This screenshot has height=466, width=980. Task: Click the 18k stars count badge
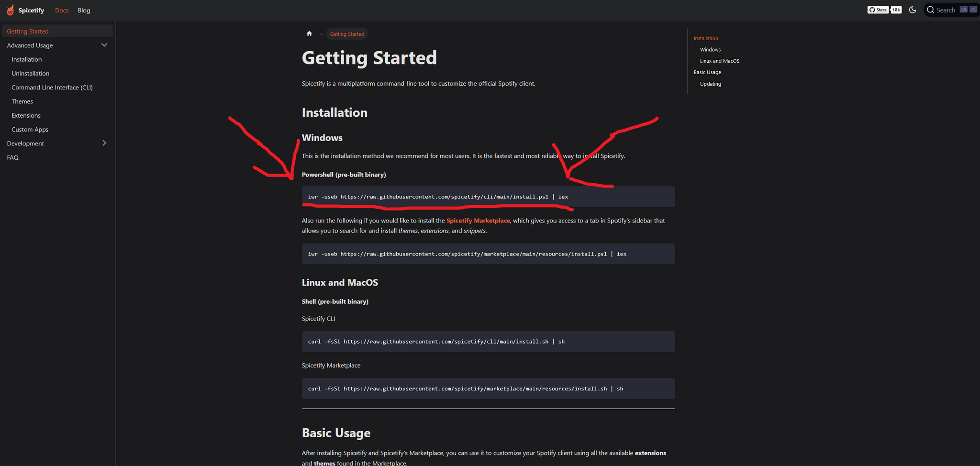pyautogui.click(x=896, y=10)
